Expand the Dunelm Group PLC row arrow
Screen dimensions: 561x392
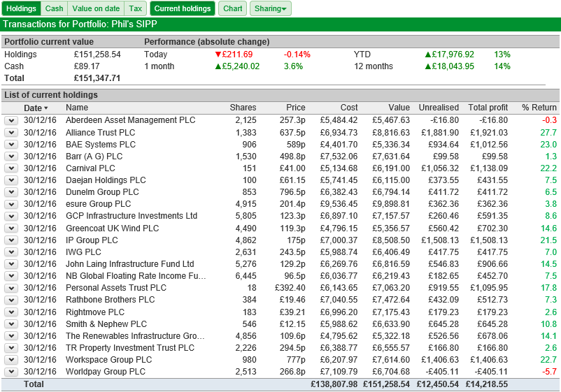pyautogui.click(x=11, y=192)
